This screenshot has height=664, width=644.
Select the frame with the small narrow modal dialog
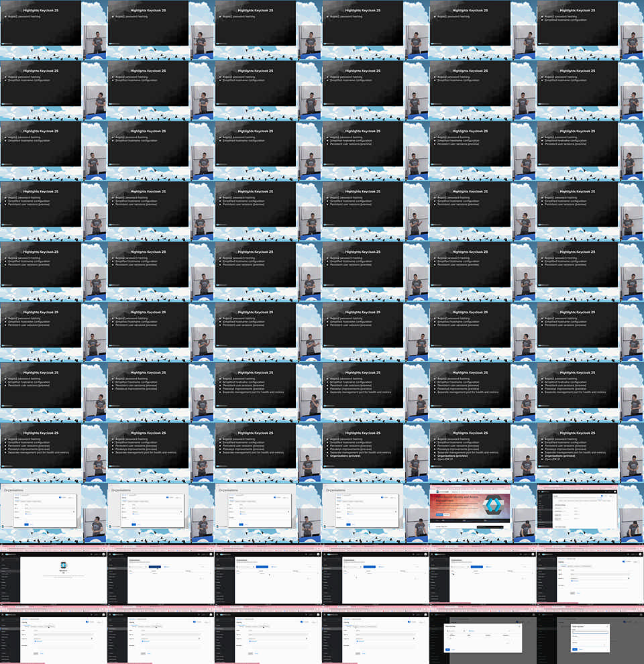(x=590, y=634)
